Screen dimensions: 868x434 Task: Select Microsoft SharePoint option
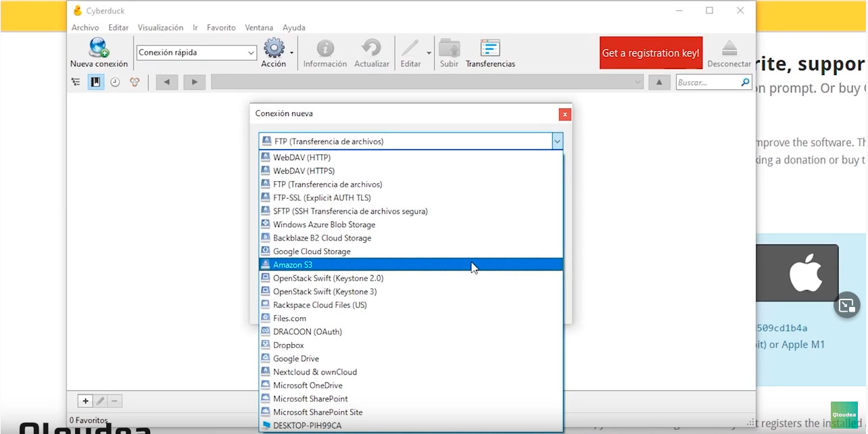point(411,399)
